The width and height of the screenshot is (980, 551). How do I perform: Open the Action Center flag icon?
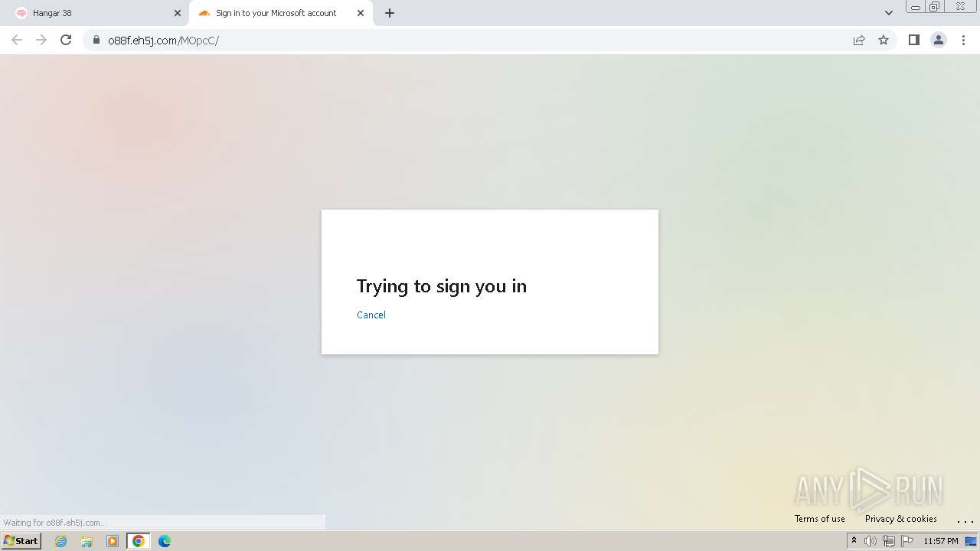907,541
